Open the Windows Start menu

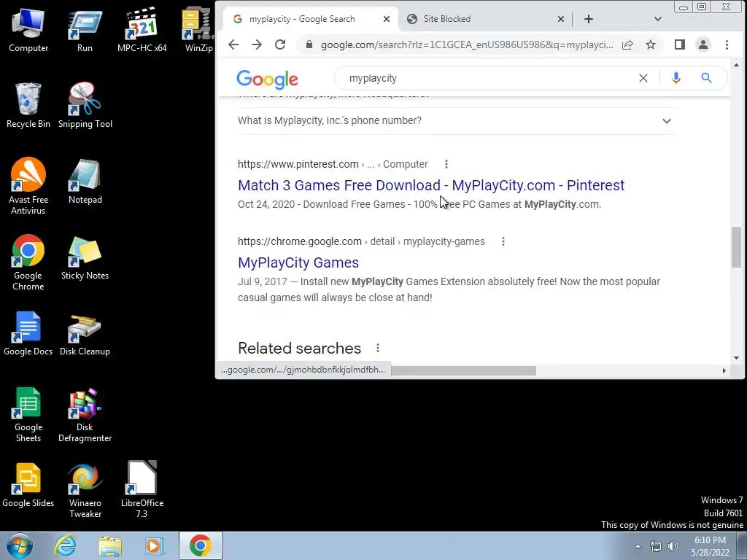[x=19, y=546]
